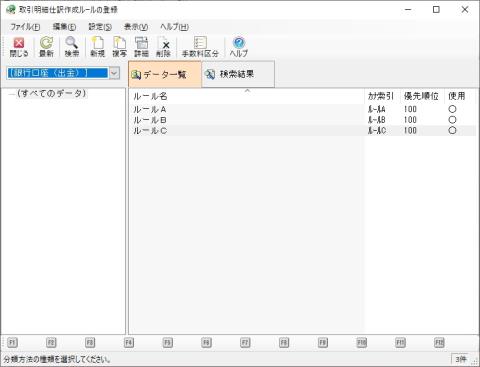Click the F12 function key button
480x367 pixels.
[439, 343]
